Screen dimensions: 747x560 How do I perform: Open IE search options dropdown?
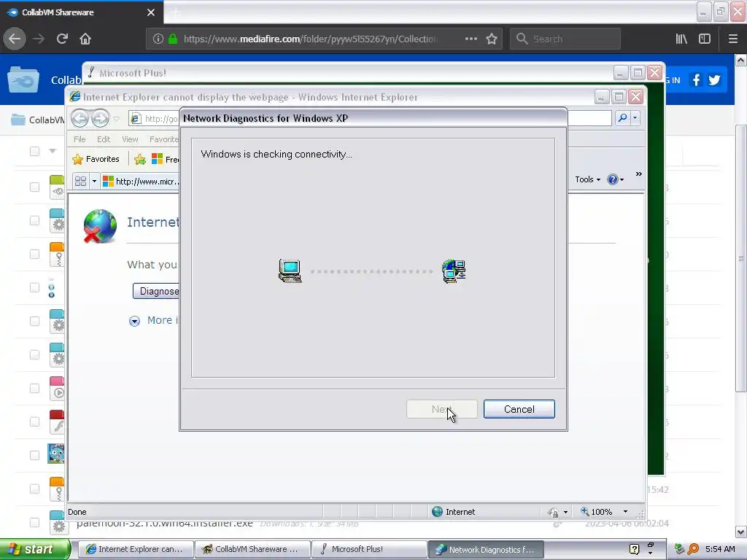tap(635, 117)
